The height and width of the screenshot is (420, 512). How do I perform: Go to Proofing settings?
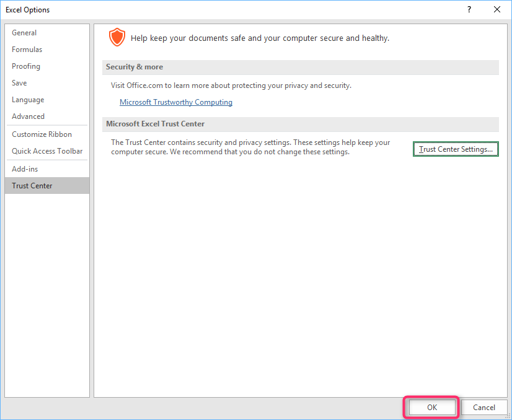click(x=47, y=66)
